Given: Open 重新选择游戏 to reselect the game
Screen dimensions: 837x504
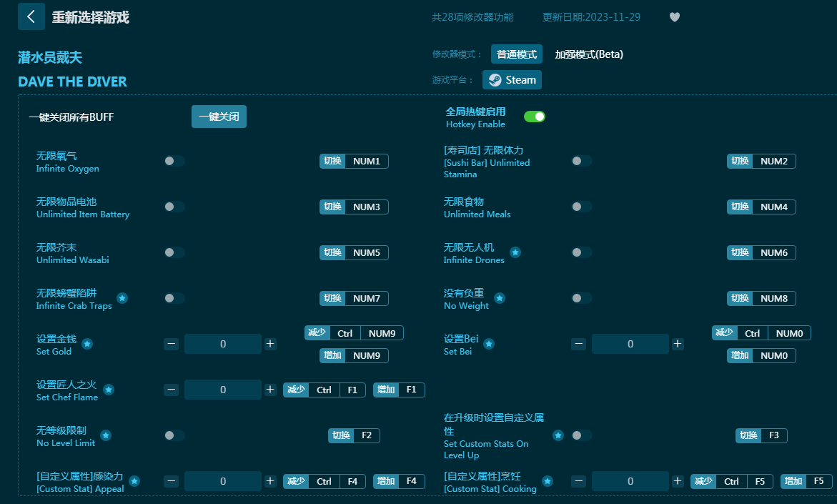Looking at the screenshot, I should click(x=90, y=17).
